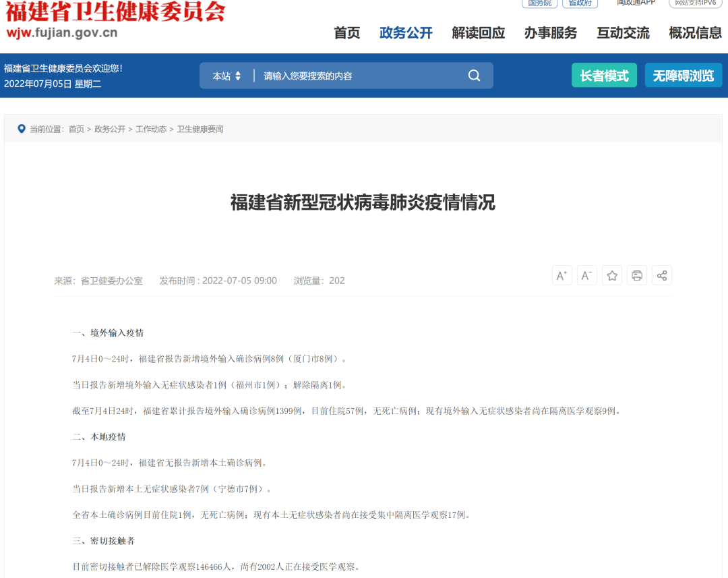
Task: Open the 本站 search scope dropdown
Action: point(226,76)
